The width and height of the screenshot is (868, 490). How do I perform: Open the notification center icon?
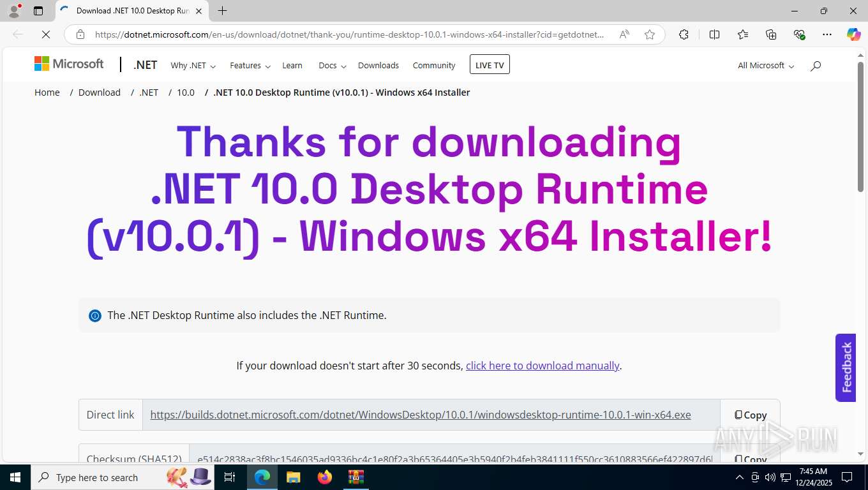click(x=847, y=477)
